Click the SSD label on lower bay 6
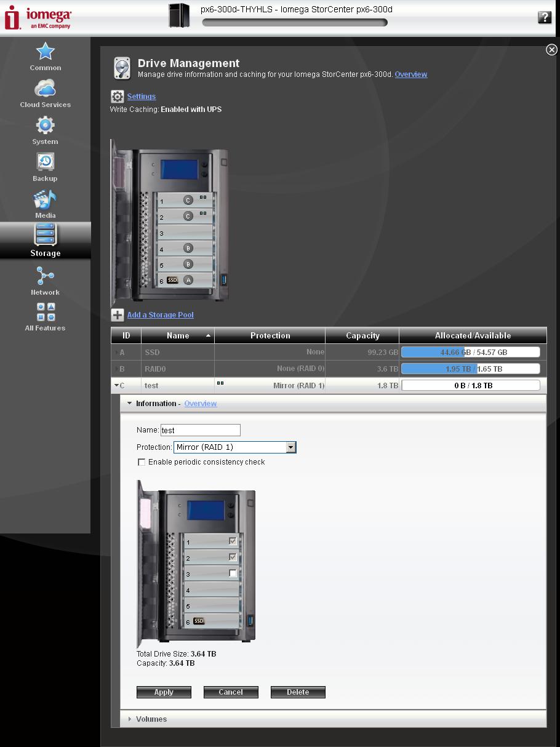 199,621
